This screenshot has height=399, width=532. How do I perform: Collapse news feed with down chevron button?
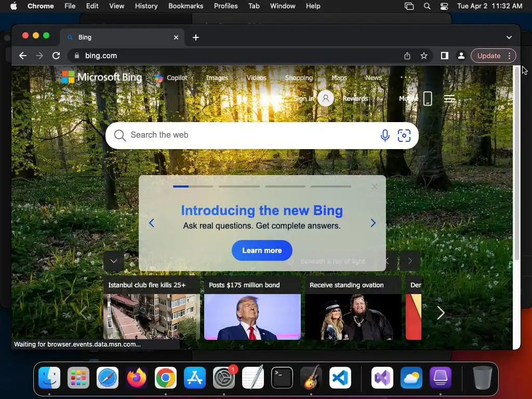[x=114, y=261]
